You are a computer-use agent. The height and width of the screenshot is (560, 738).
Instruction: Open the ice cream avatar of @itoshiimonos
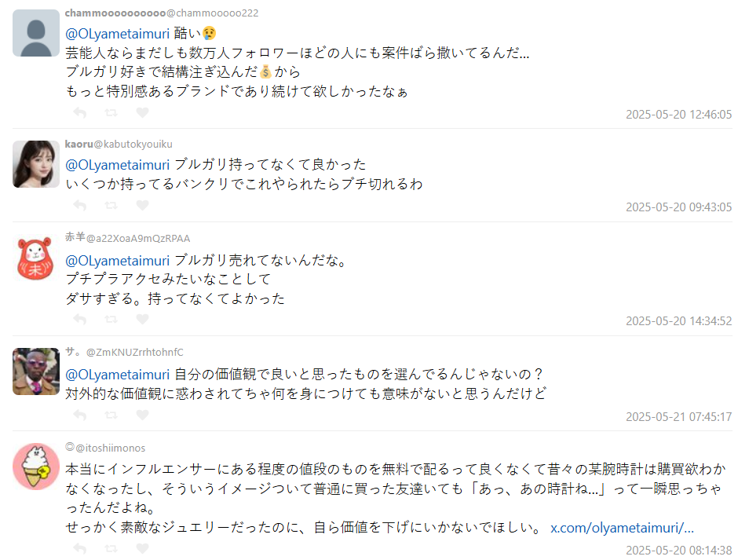point(36,467)
